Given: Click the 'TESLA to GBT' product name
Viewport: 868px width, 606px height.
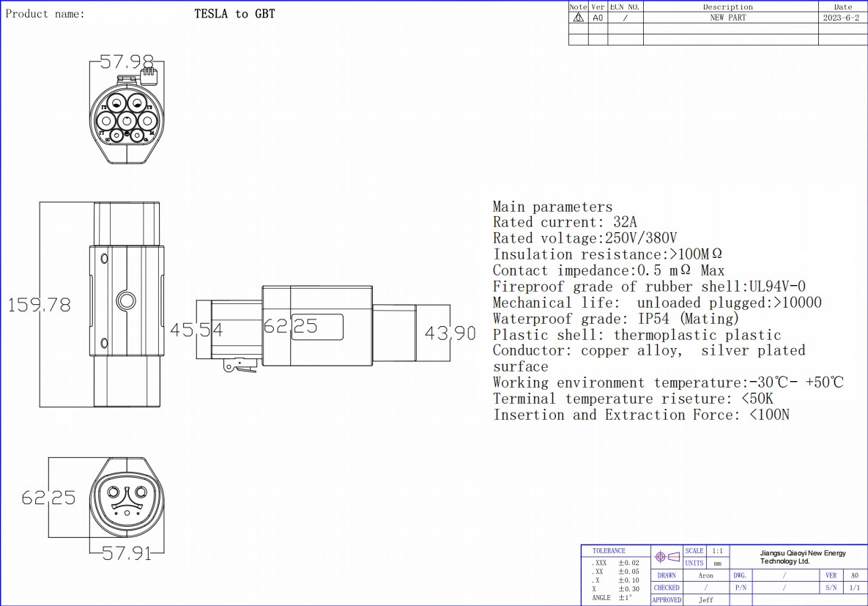Looking at the screenshot, I should click(234, 14).
